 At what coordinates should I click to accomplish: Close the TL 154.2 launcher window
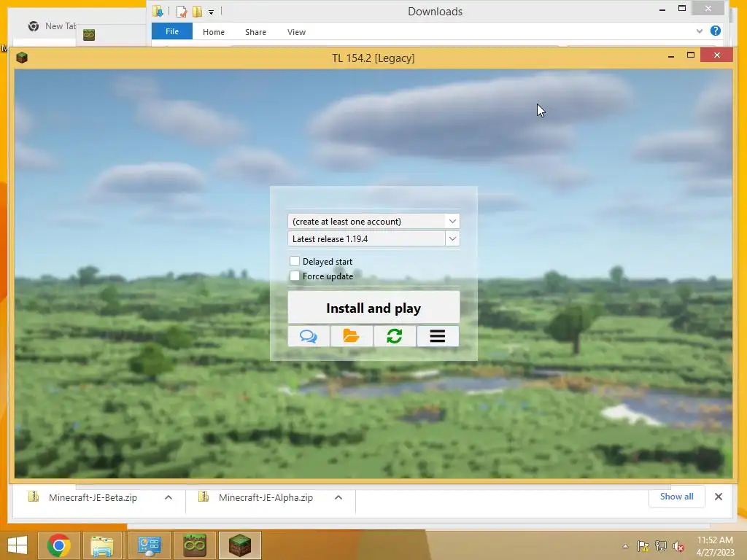pos(717,55)
